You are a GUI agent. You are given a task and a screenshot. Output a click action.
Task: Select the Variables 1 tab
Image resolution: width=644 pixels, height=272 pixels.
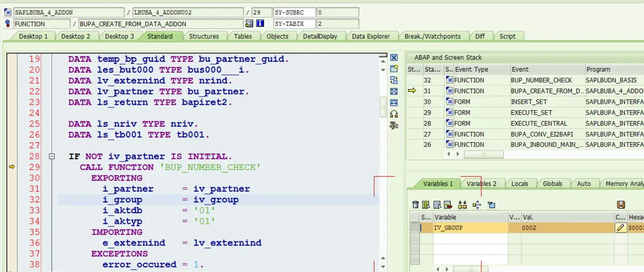[438, 183]
